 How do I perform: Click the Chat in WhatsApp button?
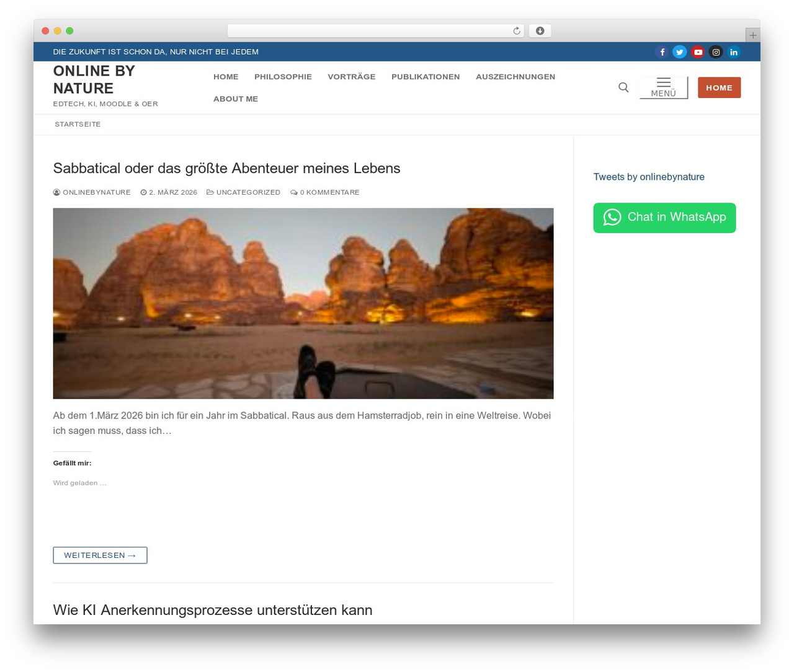[x=664, y=218]
